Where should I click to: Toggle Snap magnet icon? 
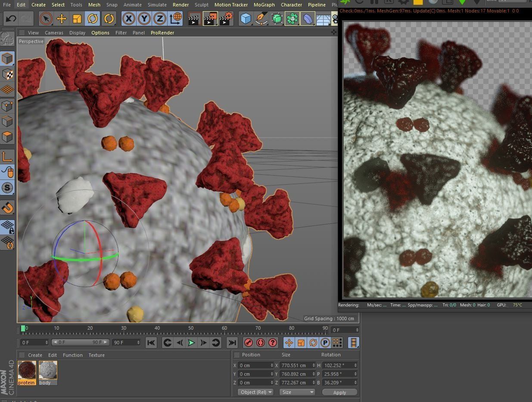(7, 208)
